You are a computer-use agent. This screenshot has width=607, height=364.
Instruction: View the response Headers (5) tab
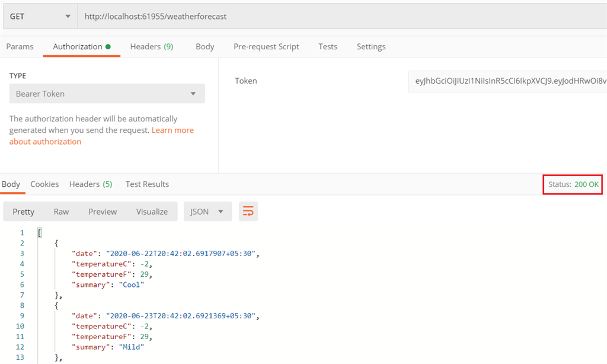coord(91,184)
